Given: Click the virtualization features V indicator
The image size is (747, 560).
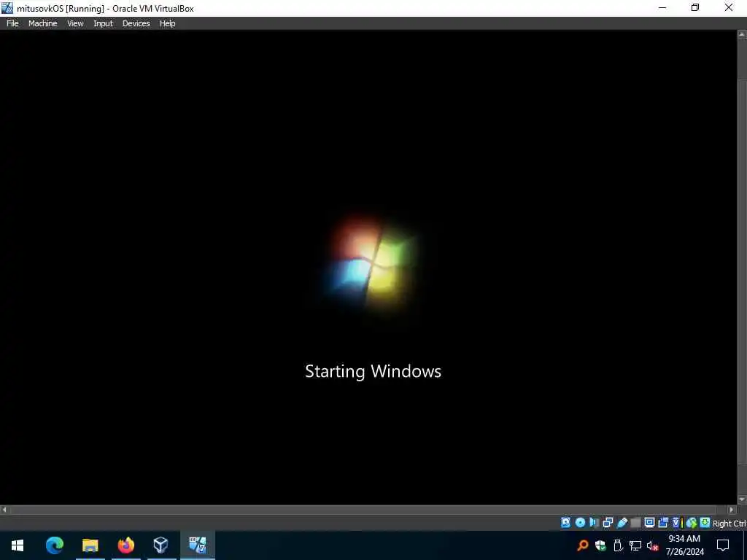Looking at the screenshot, I should pos(676,522).
